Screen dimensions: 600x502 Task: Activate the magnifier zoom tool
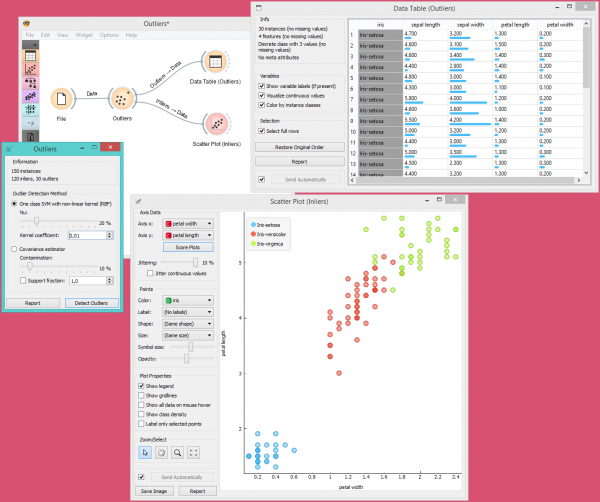coord(178,453)
